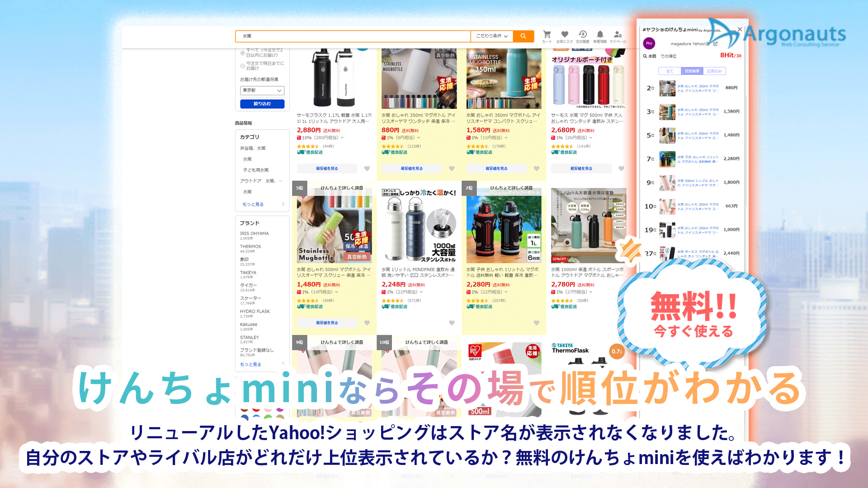Favorite the 2,880円 Thermoflask product via heart
The image size is (868, 488).
pos(367,169)
